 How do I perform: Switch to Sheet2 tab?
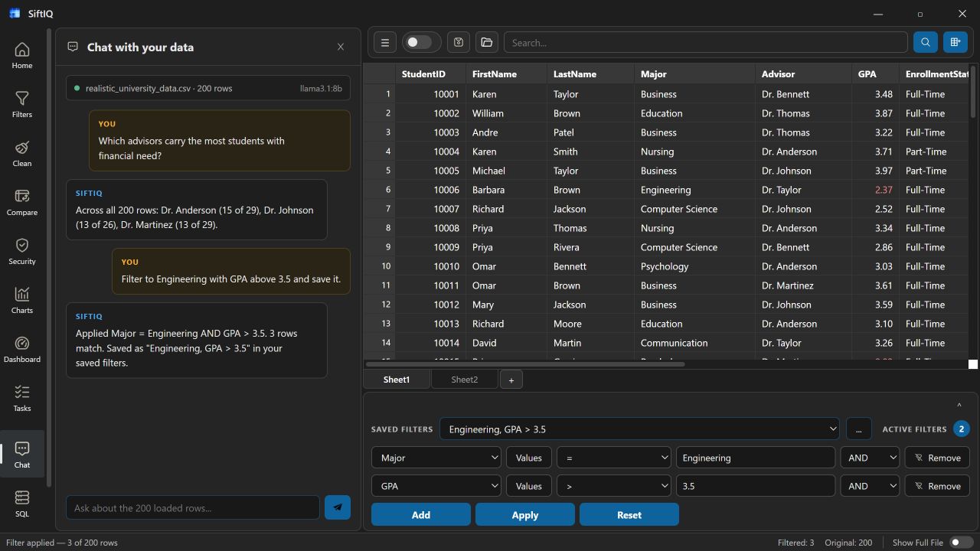464,380
